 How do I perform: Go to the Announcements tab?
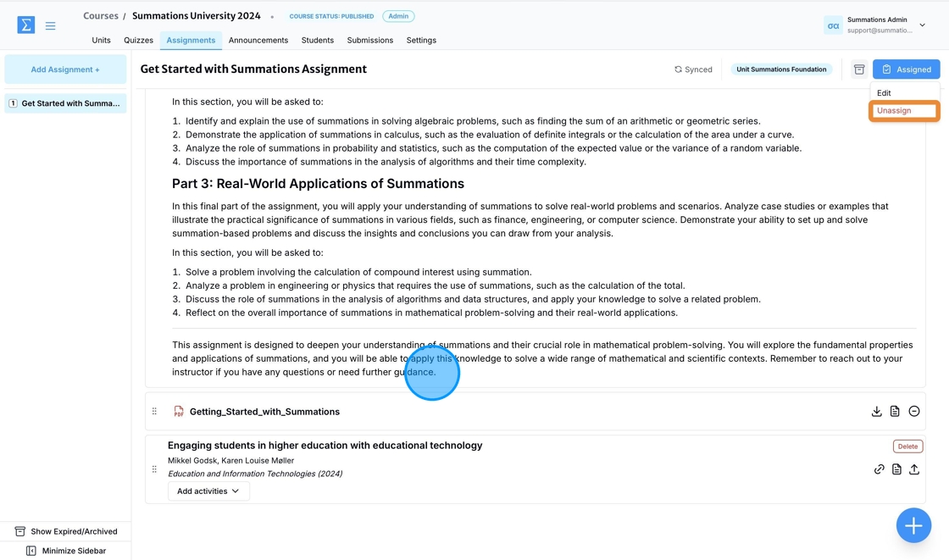[x=258, y=41]
